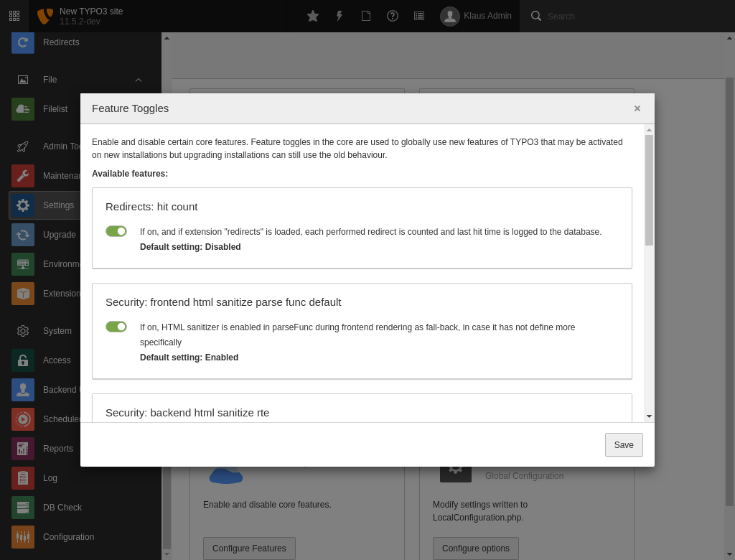This screenshot has height=560, width=735.
Task: Click the File group image icon
Action: pyautogui.click(x=23, y=80)
